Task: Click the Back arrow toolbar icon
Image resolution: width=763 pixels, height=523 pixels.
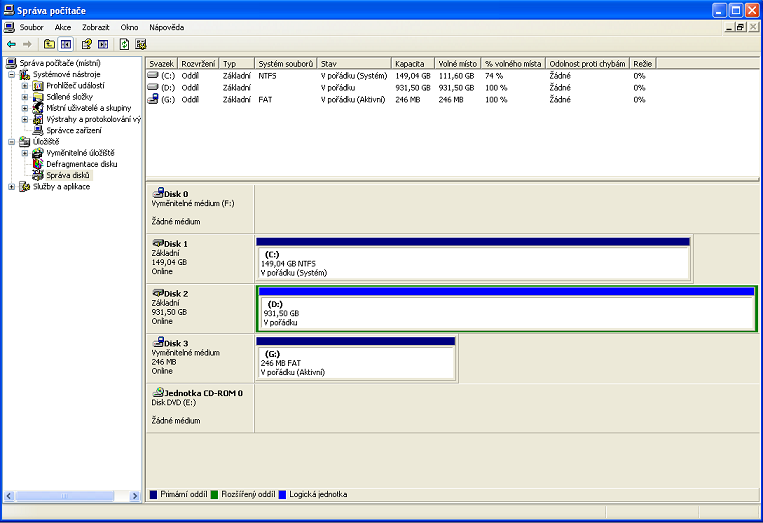Action: [11, 44]
